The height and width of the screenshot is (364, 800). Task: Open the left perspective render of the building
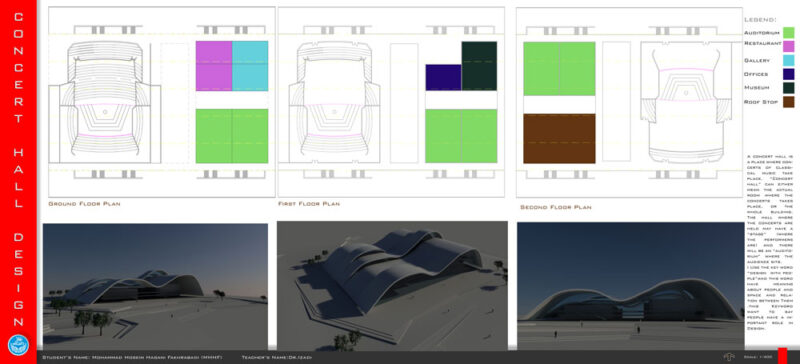[155, 286]
